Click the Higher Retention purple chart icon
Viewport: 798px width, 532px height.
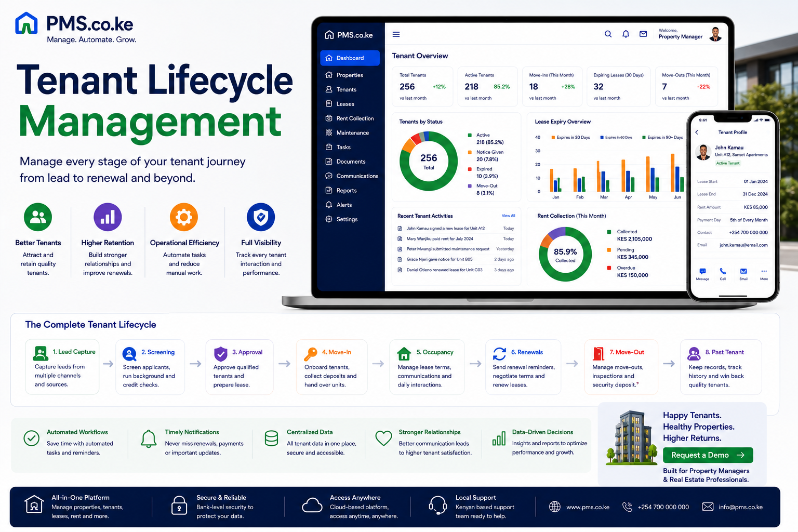(x=108, y=217)
